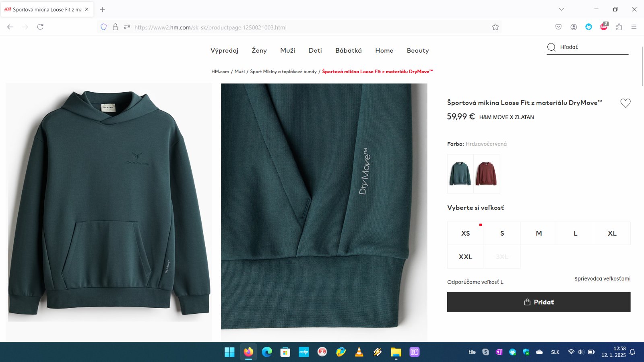The image size is (644, 362).
Task: Select size M
Action: (539, 233)
